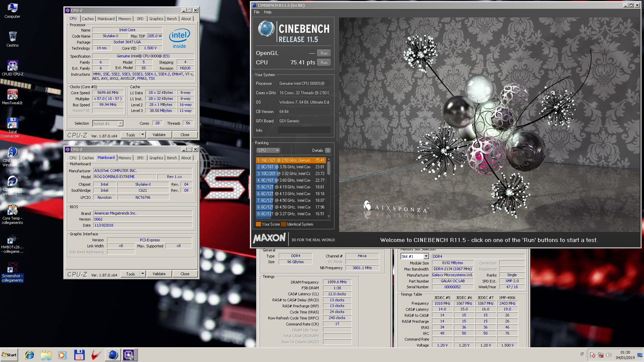Screen dimensions: 644x362
Task: Select the Screenshot collegamento desktop icon
Action: pos(12,272)
